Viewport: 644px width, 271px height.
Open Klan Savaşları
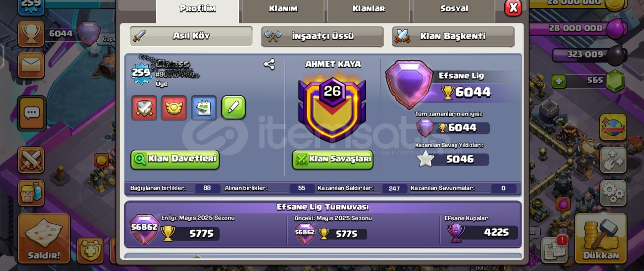333,159
